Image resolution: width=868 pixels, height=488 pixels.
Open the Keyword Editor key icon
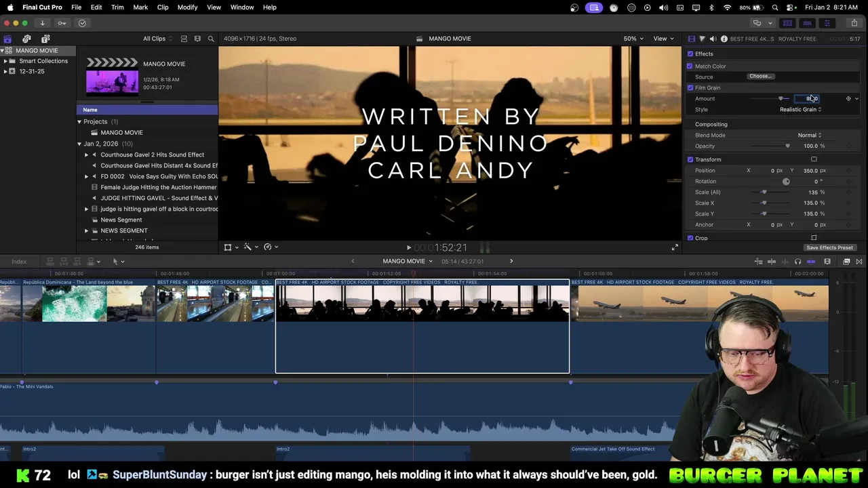(62, 23)
